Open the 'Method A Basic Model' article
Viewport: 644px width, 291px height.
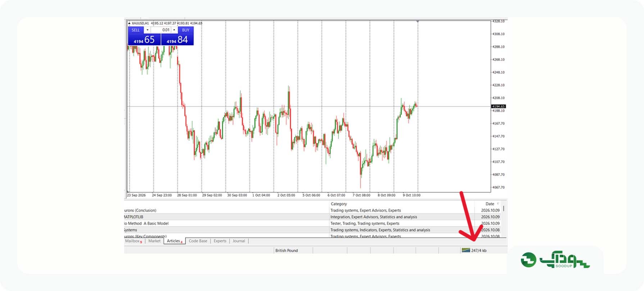[x=146, y=223]
